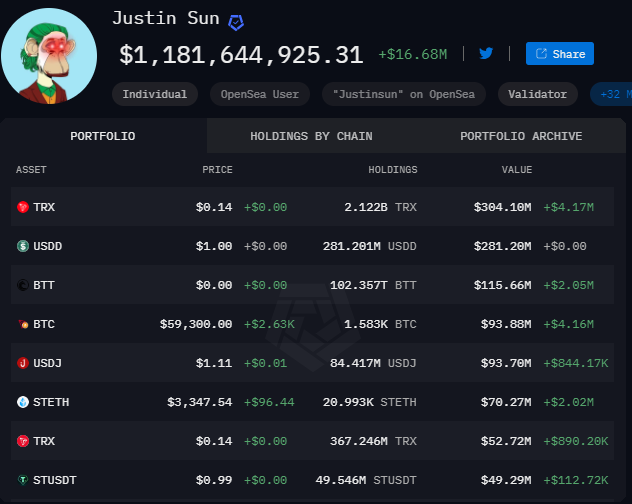Open the STETH asset name
This screenshot has width=632, height=504.
[51, 402]
